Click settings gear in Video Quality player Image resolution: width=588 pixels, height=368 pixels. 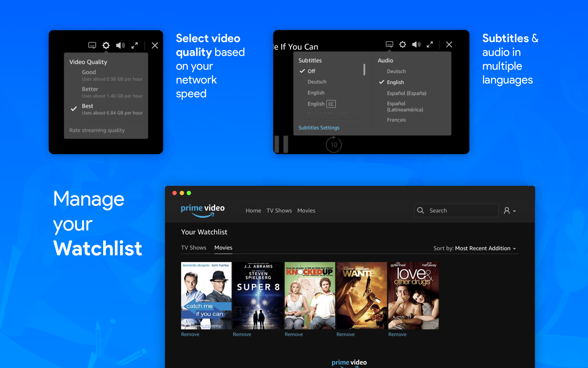pos(106,45)
